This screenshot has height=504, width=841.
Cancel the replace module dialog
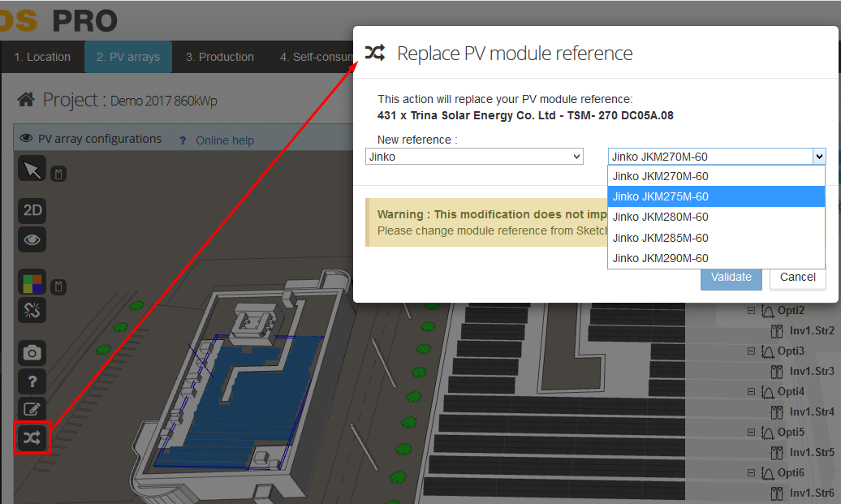(797, 278)
